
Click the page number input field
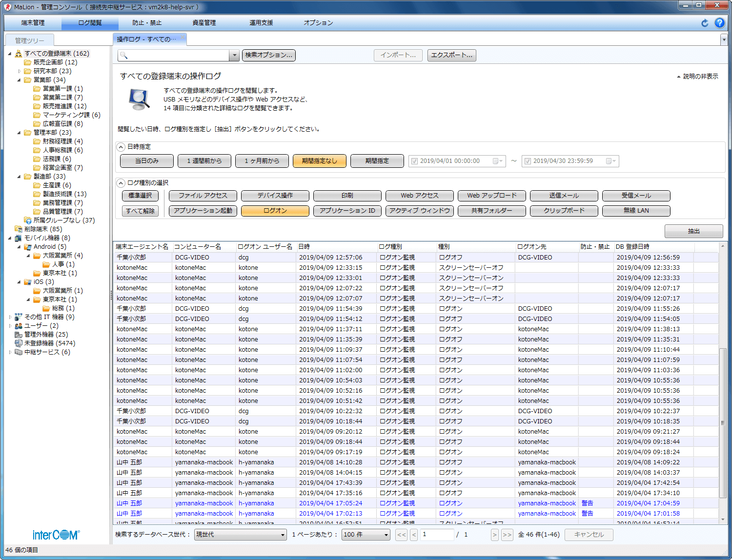[437, 535]
